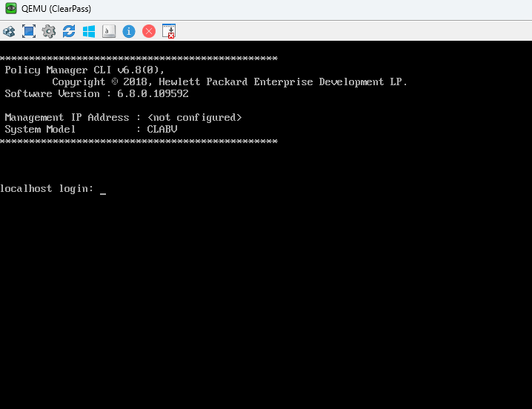532x409 pixels.
Task: Click the 'QEMU (ClearPass)' window title
Action: (x=56, y=8)
